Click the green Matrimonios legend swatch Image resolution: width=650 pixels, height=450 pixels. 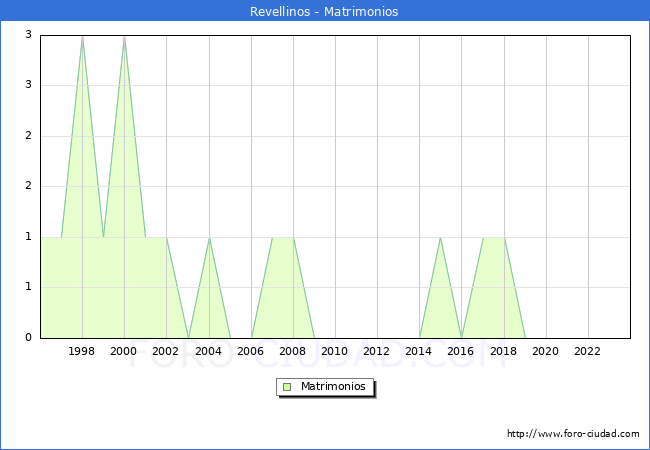pos(287,387)
